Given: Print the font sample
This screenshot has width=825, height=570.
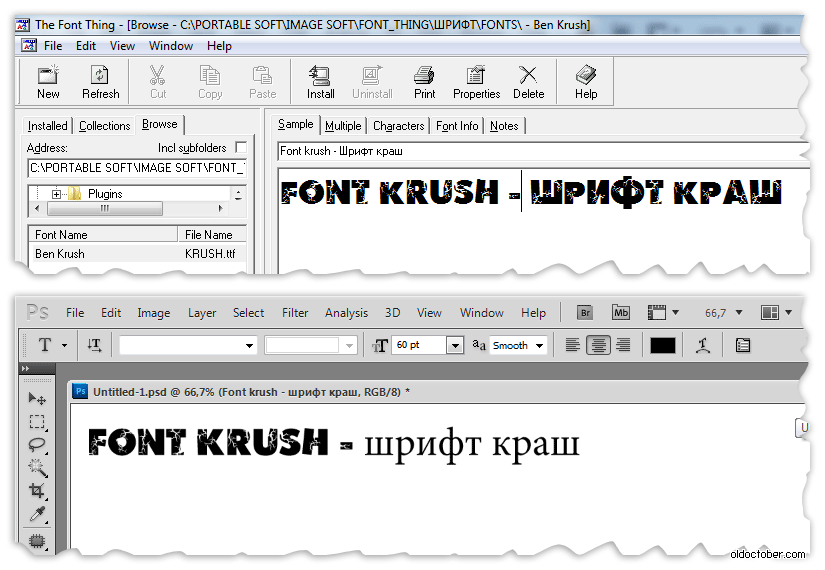Looking at the screenshot, I should coord(424,82).
